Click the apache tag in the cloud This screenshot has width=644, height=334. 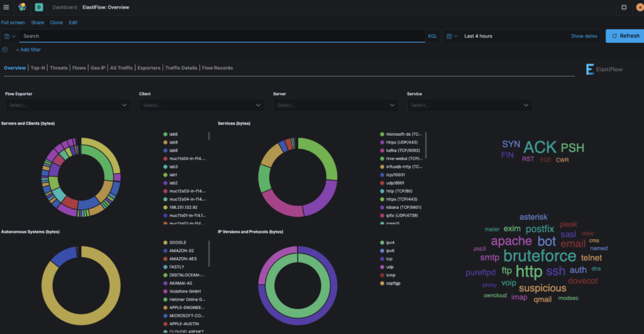pos(511,241)
